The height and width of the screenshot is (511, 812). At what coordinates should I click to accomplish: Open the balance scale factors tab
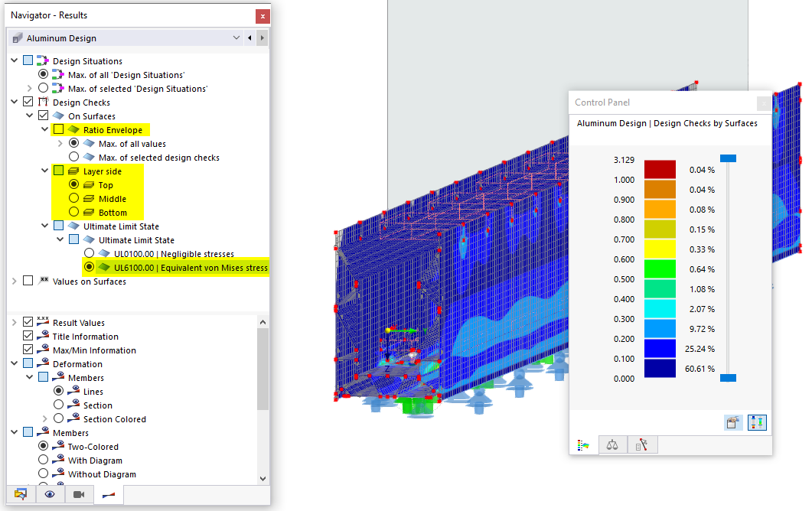click(612, 444)
